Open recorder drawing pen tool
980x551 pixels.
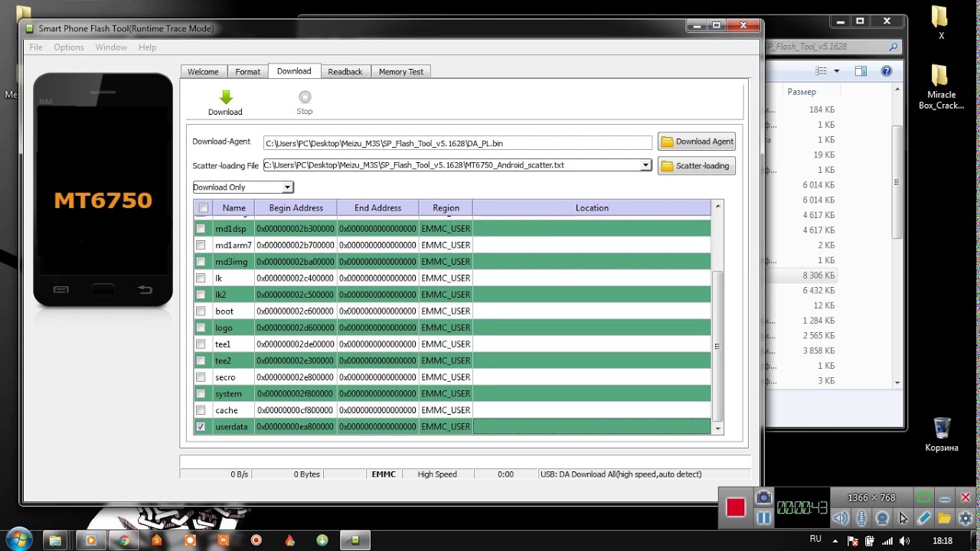pyautogui.click(x=923, y=518)
